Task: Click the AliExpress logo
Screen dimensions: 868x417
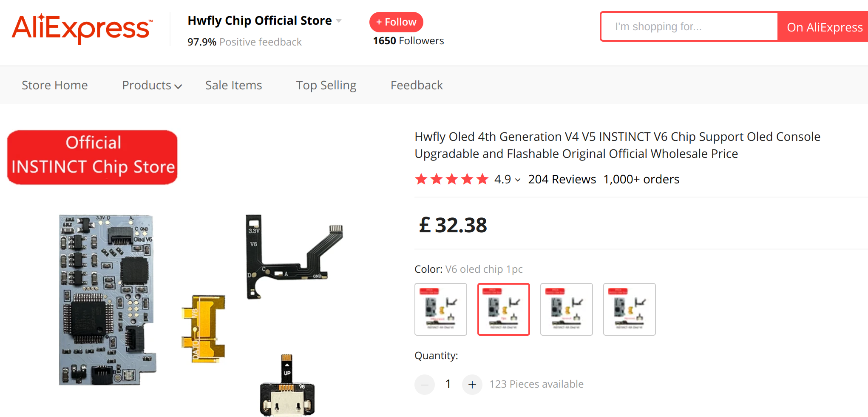Action: coord(82,28)
